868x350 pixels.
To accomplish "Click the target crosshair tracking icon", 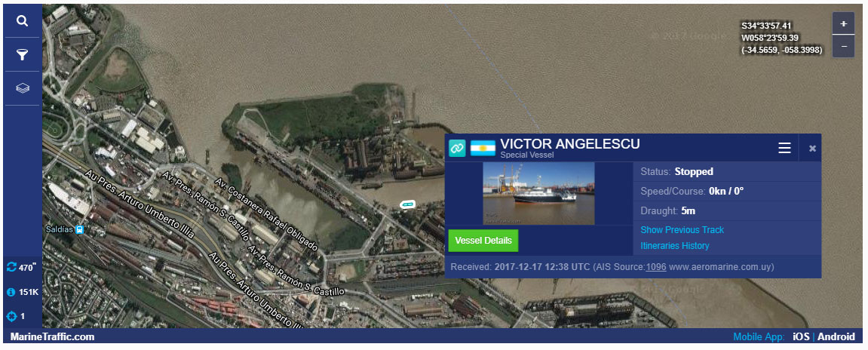I will tap(11, 316).
